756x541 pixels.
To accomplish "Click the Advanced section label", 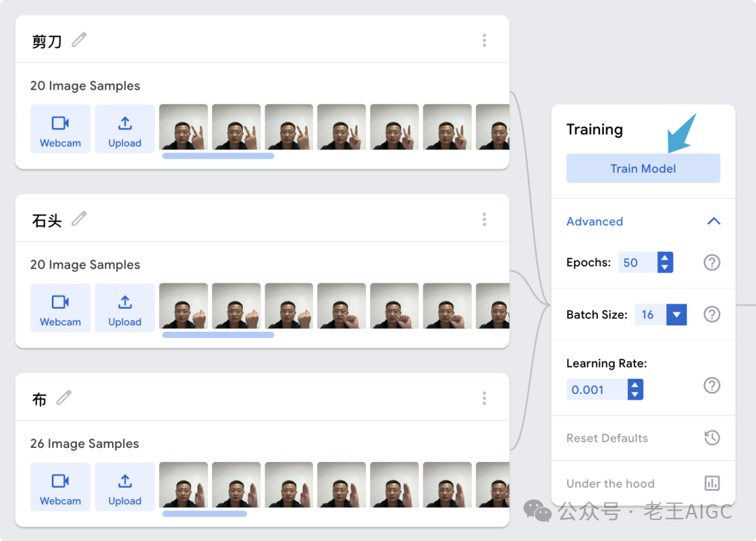I will 594,221.
